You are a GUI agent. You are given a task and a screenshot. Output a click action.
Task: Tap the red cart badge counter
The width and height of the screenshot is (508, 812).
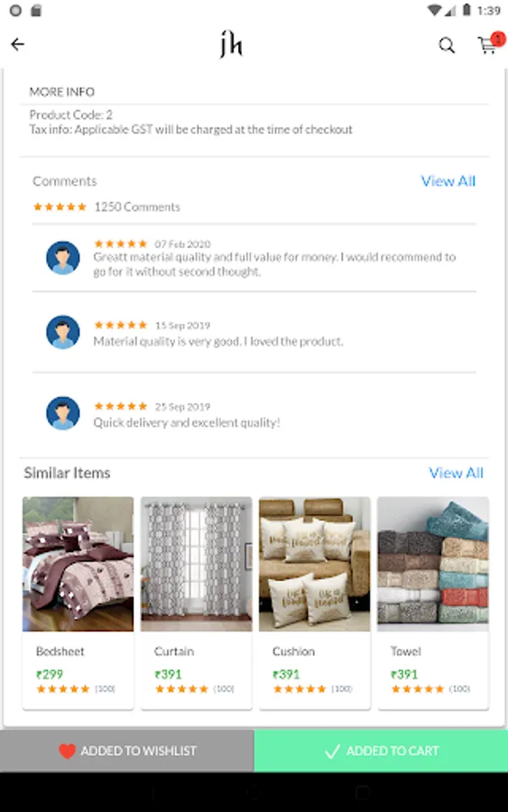click(498, 39)
